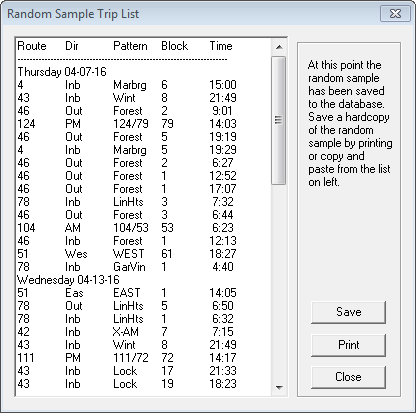
Task: Select the Lock row with block 17
Action: (x=127, y=371)
